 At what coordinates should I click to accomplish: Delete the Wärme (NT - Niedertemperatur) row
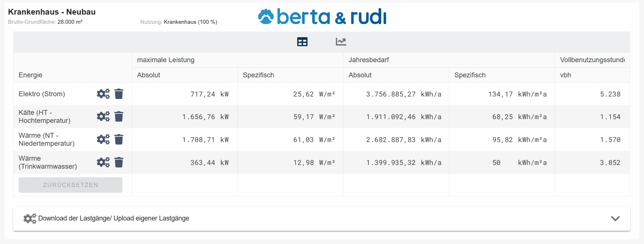(119, 139)
